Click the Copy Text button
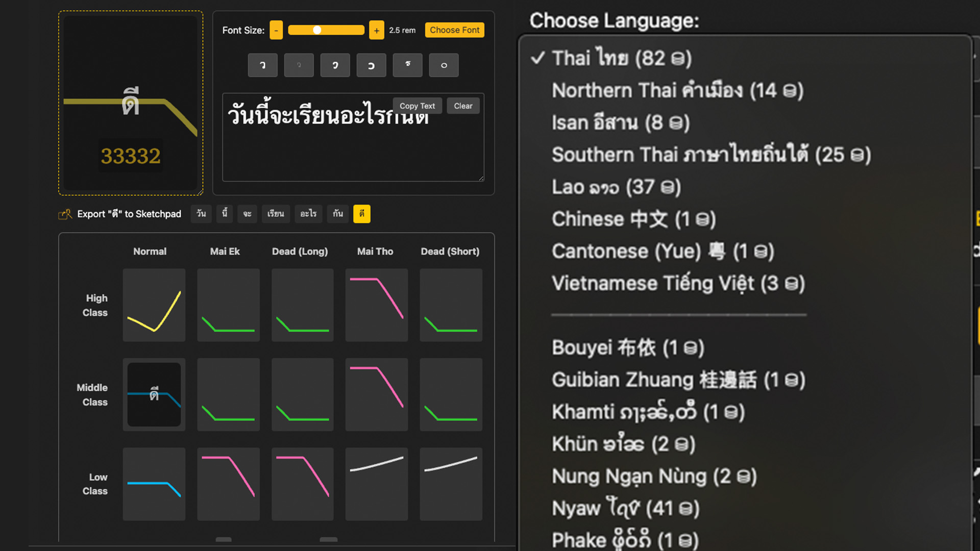Screen dimensions: 980x551 point(417,106)
